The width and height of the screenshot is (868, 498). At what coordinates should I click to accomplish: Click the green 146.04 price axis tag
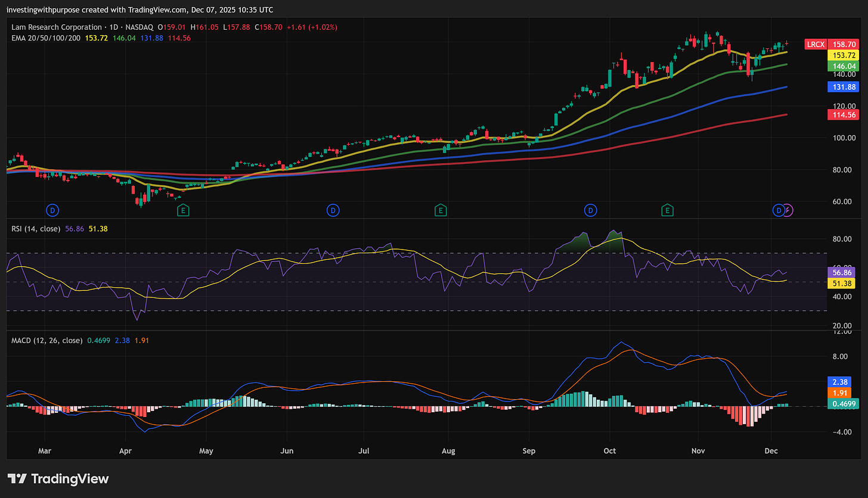point(844,66)
